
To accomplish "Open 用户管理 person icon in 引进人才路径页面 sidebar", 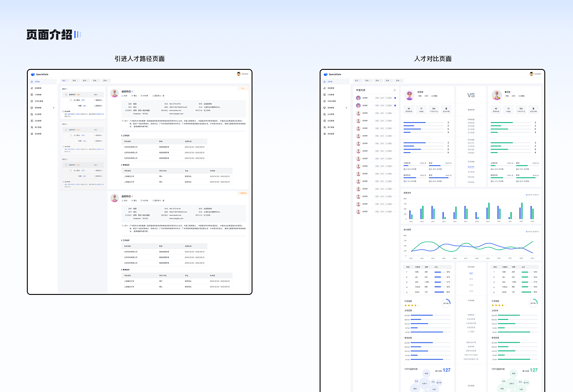I will (32, 127).
